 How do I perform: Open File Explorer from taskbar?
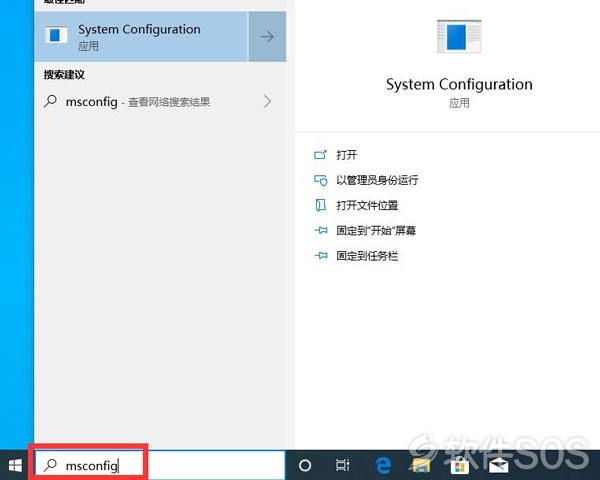[421, 465]
